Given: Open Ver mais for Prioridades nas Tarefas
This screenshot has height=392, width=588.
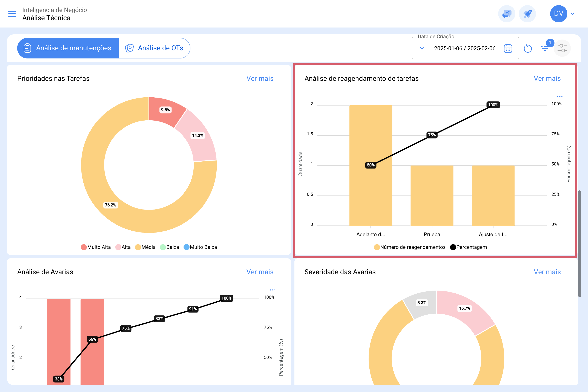Looking at the screenshot, I should 260,78.
